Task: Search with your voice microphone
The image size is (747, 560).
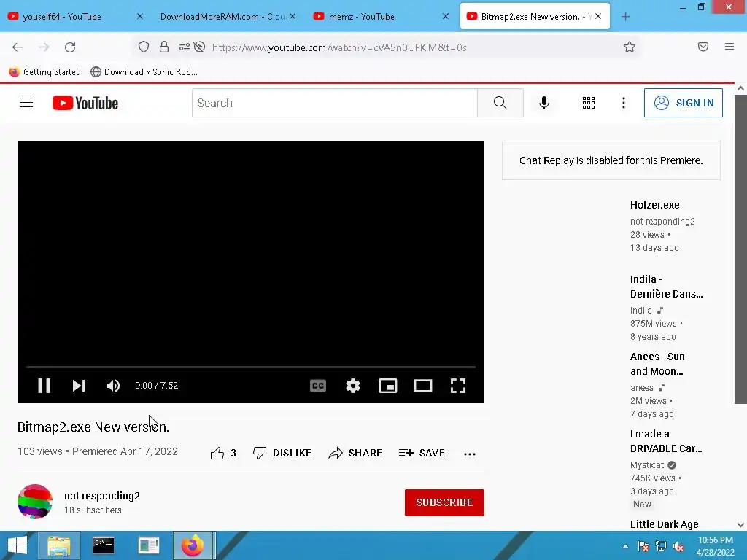Action: (x=544, y=103)
